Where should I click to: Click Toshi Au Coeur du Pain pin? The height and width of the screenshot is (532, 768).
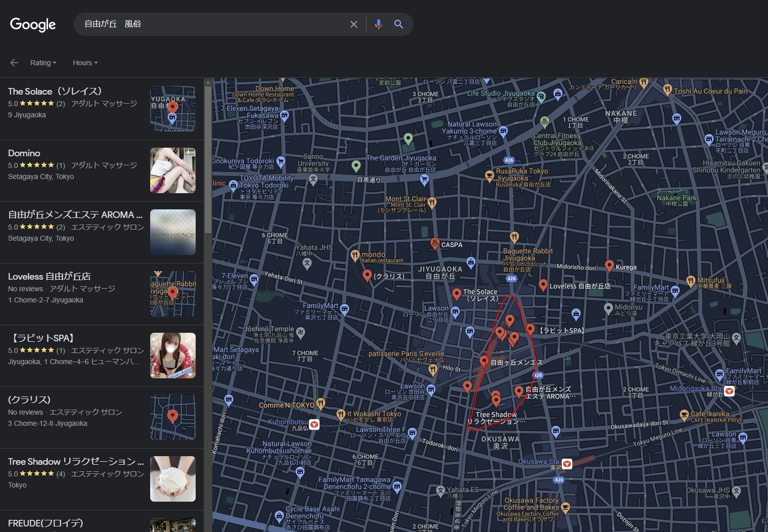click(x=667, y=91)
